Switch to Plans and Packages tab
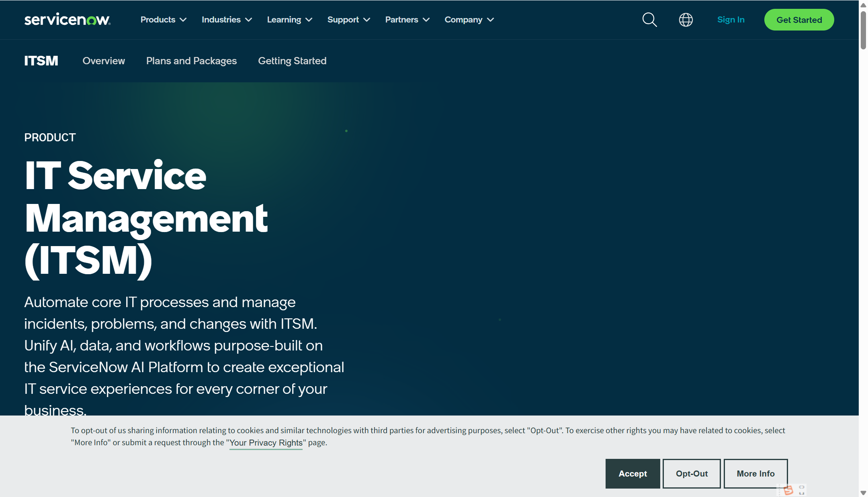Viewport: 868px width, 497px height. pos(191,61)
